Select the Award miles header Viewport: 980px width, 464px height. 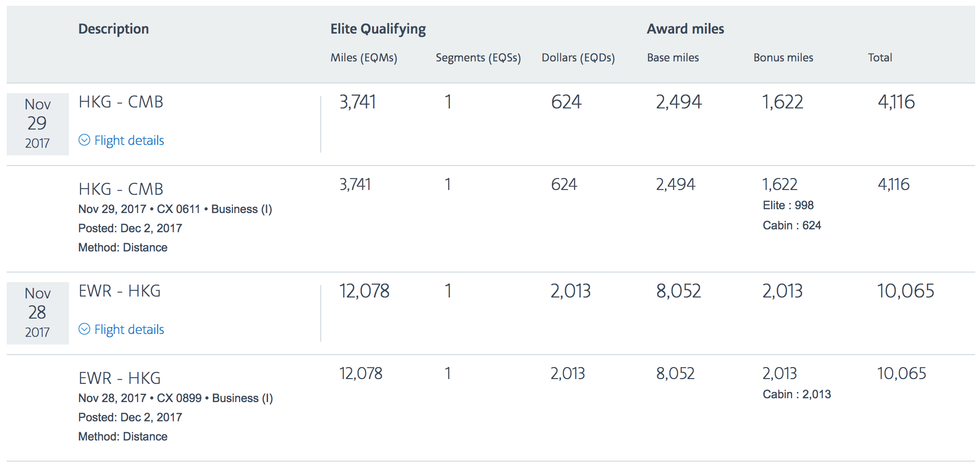[685, 29]
